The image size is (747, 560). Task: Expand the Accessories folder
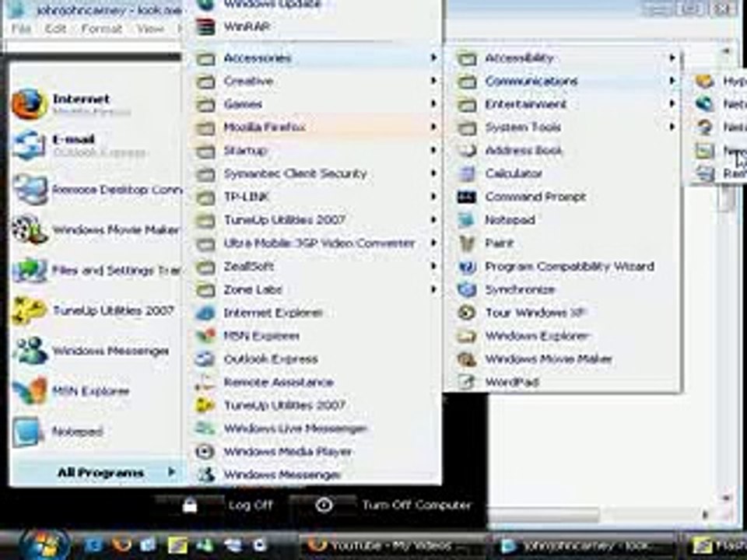click(x=314, y=58)
